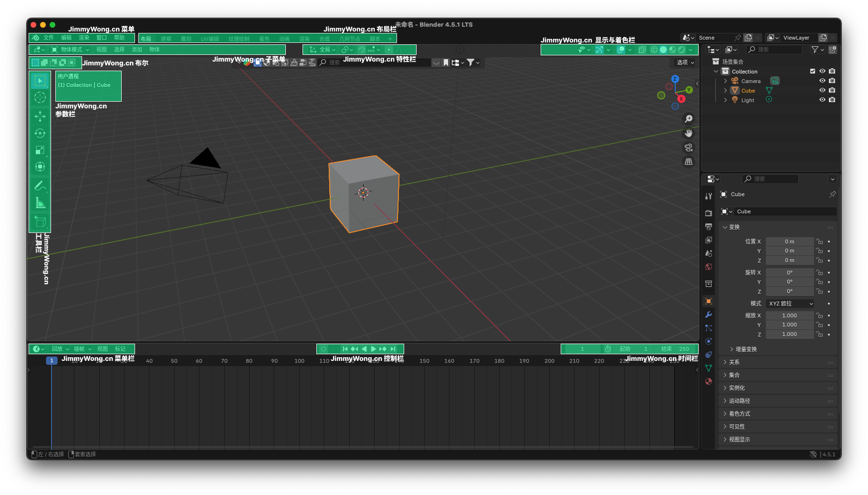868x495 pixels.
Task: Toggle camera view in the viewport
Action: click(688, 147)
